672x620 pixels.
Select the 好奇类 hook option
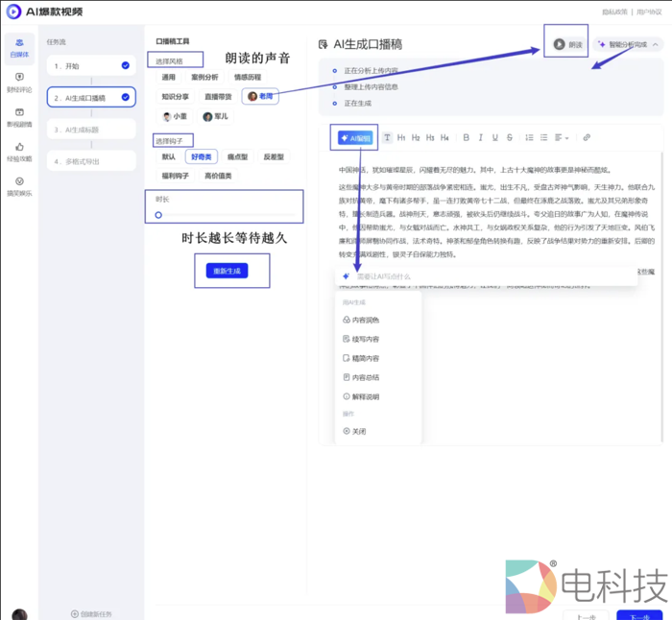point(203,156)
